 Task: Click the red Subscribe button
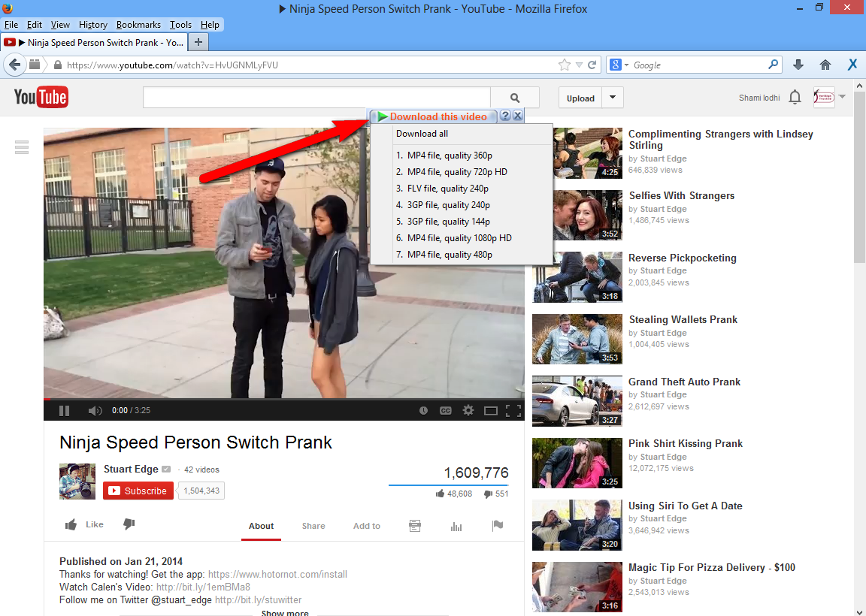(138, 491)
